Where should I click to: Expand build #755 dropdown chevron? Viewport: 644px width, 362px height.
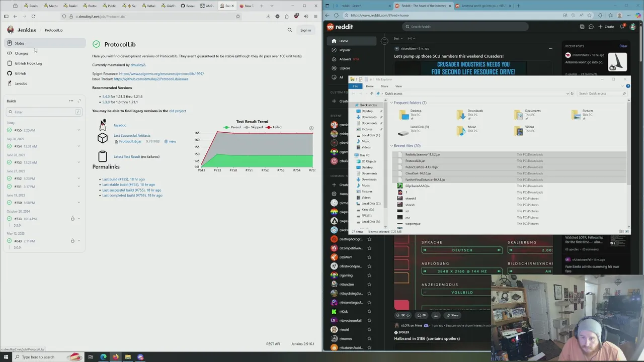click(78, 130)
